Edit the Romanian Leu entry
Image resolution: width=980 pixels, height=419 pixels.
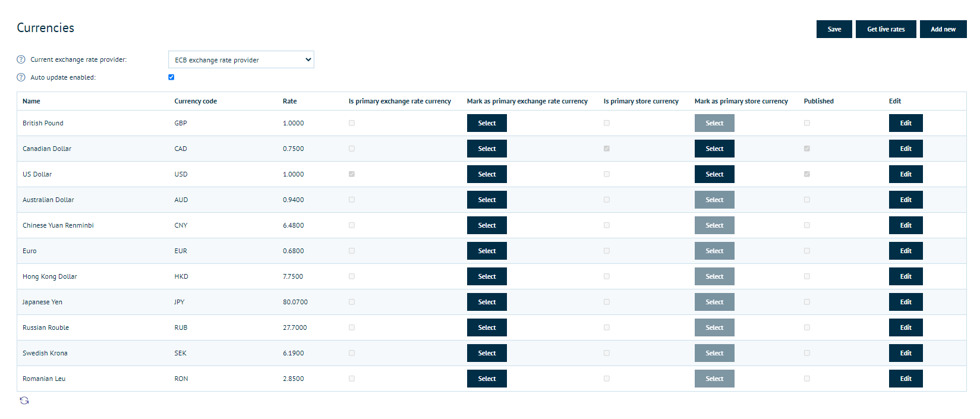[x=906, y=379]
